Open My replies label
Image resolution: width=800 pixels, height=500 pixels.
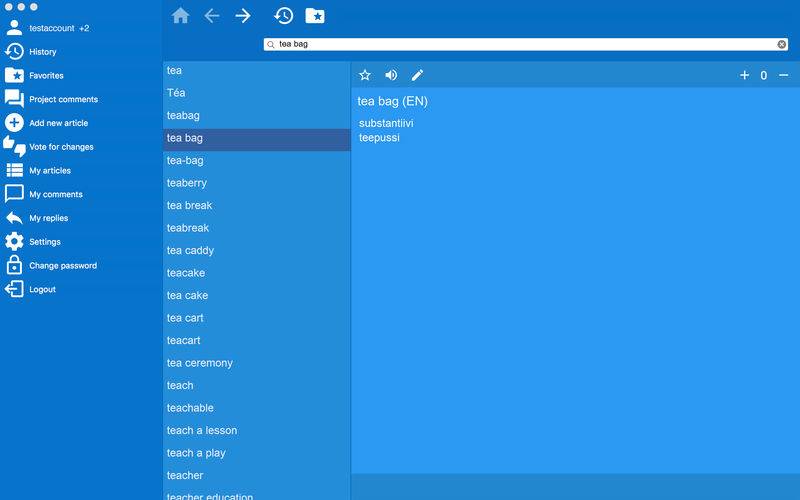pyautogui.click(x=48, y=218)
